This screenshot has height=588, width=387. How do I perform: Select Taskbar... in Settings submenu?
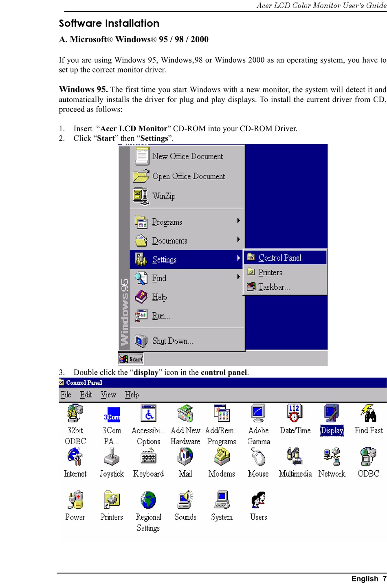tap(286, 287)
